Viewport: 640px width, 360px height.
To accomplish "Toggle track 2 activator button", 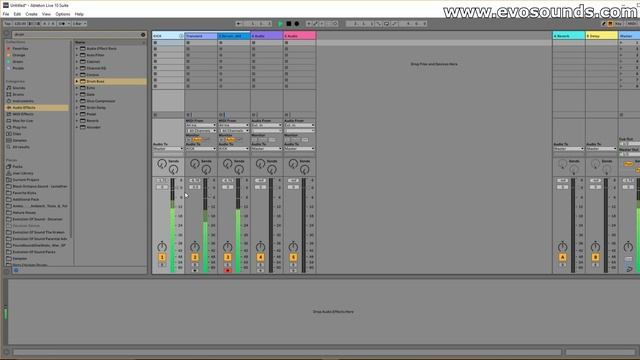I will coord(195,257).
